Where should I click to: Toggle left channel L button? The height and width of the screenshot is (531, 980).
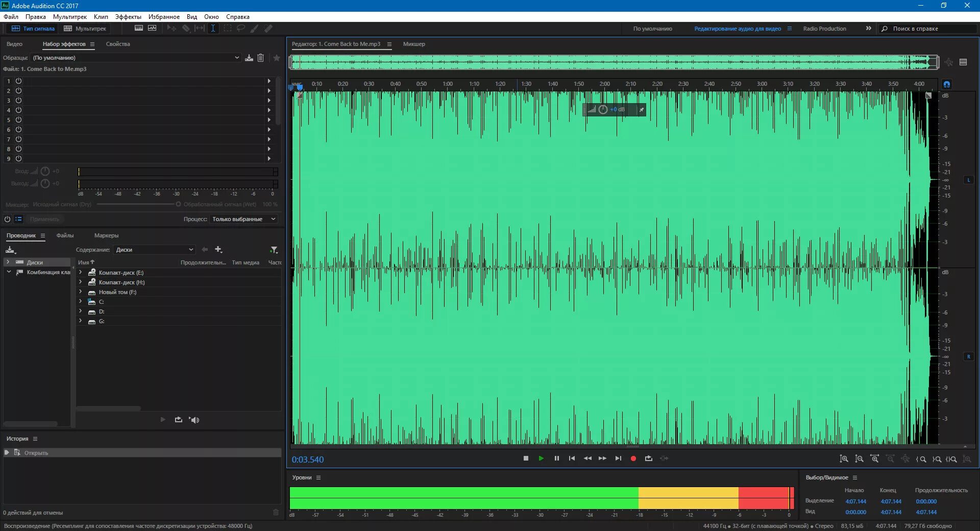[968, 180]
